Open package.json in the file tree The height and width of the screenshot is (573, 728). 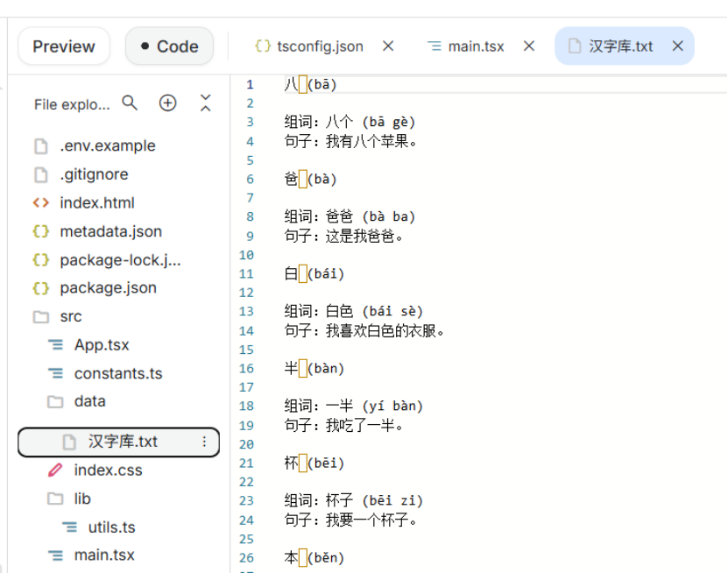pyautogui.click(x=108, y=288)
